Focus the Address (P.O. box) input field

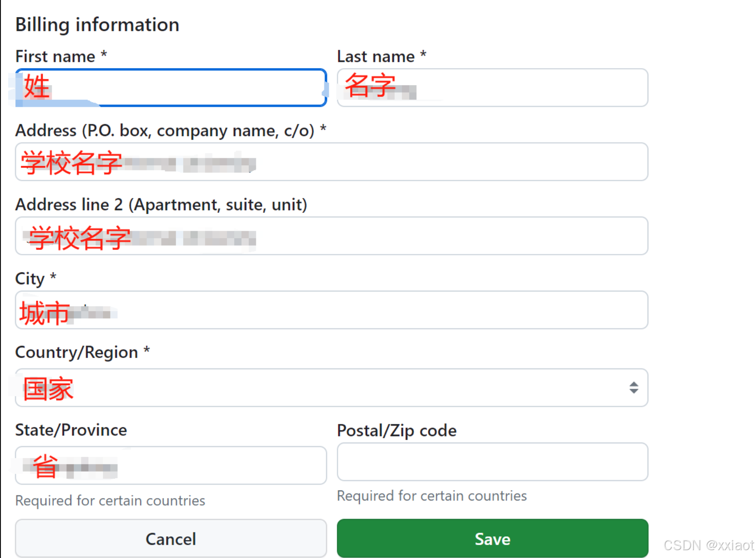[x=331, y=161]
